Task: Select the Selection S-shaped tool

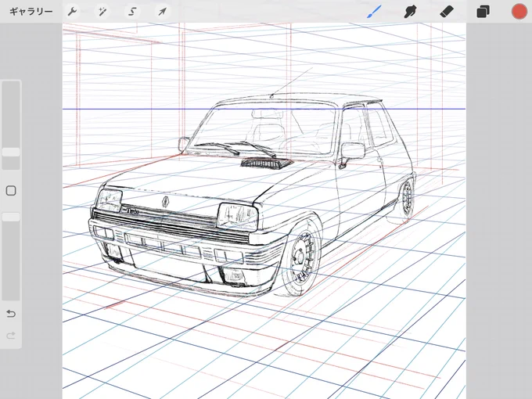Action: pos(132,12)
